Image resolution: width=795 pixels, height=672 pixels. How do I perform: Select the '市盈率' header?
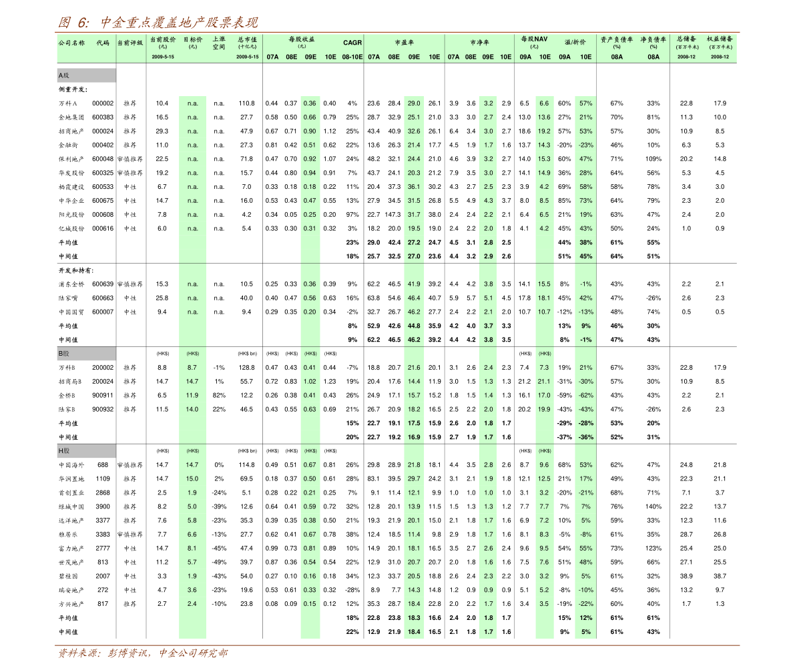(404, 43)
